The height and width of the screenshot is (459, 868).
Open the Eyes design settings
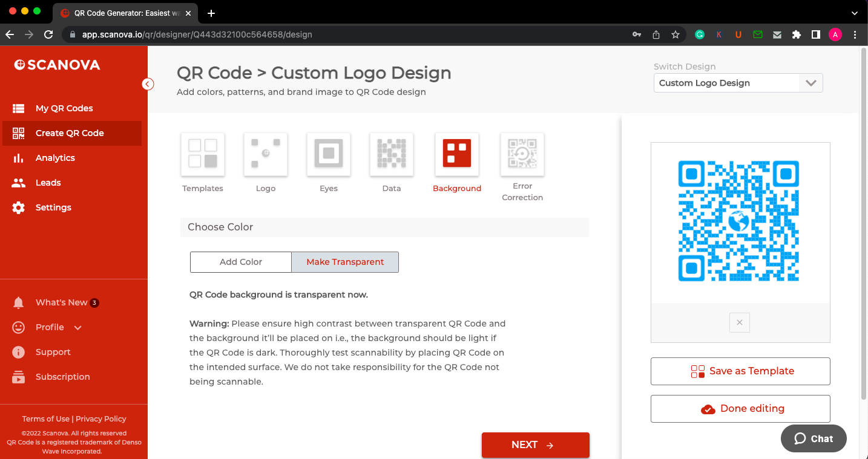click(x=328, y=154)
